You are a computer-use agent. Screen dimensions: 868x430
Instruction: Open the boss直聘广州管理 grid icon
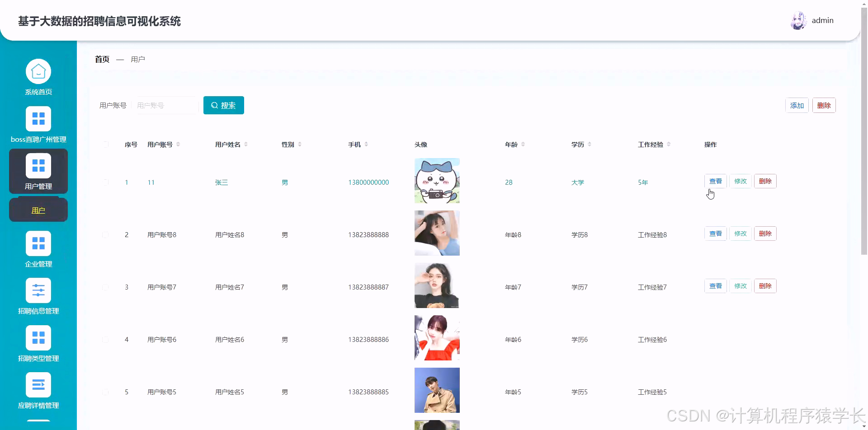[38, 118]
